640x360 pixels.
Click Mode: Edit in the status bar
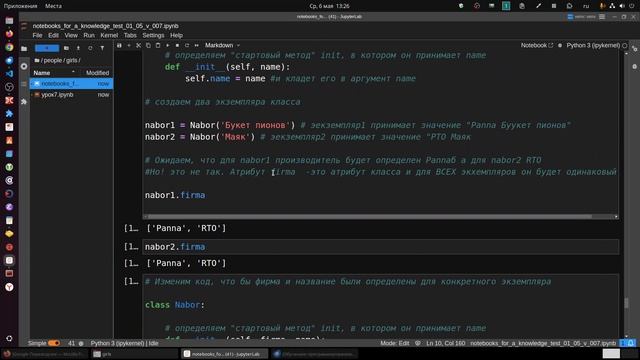395,343
